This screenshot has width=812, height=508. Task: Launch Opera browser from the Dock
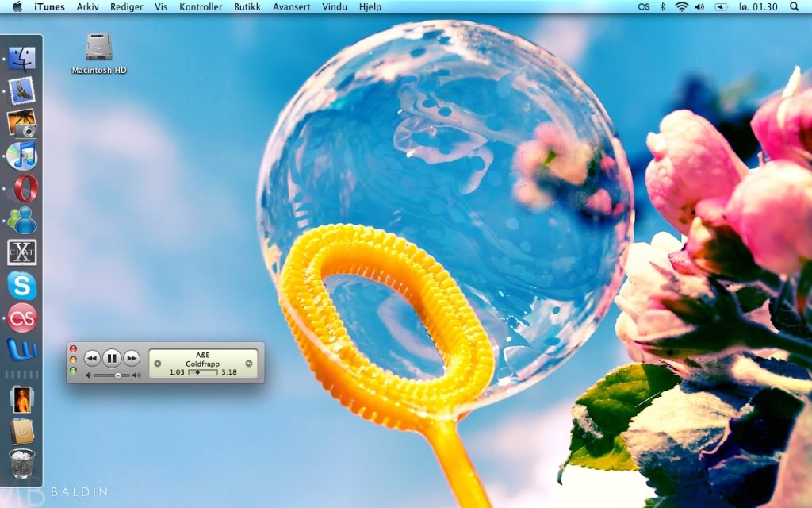click(x=22, y=188)
